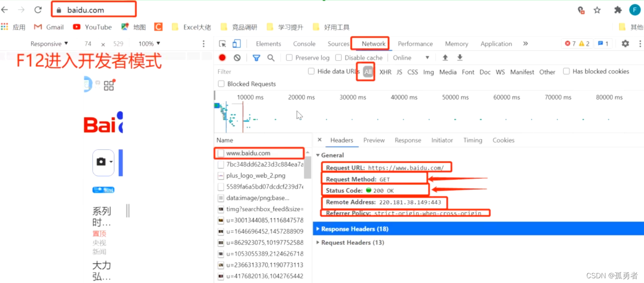Open the 100% zoom dropdown
This screenshot has width=644, height=283.
149,44
